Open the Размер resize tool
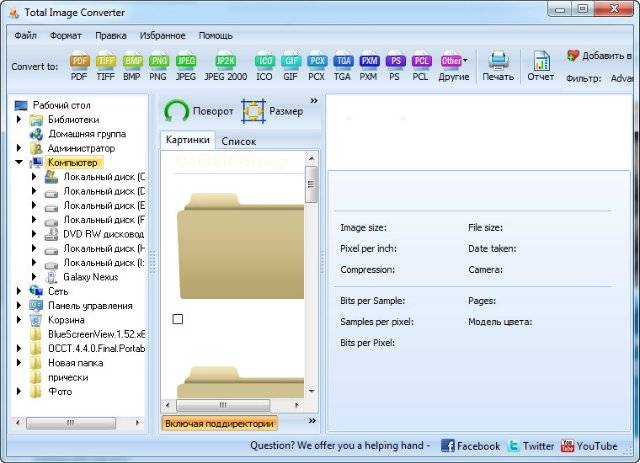This screenshot has height=463, width=640. tap(272, 111)
